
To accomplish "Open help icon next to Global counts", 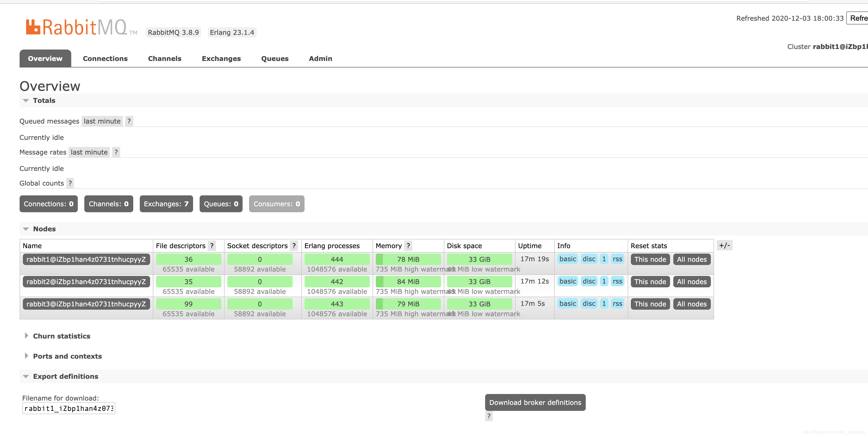I will point(70,183).
